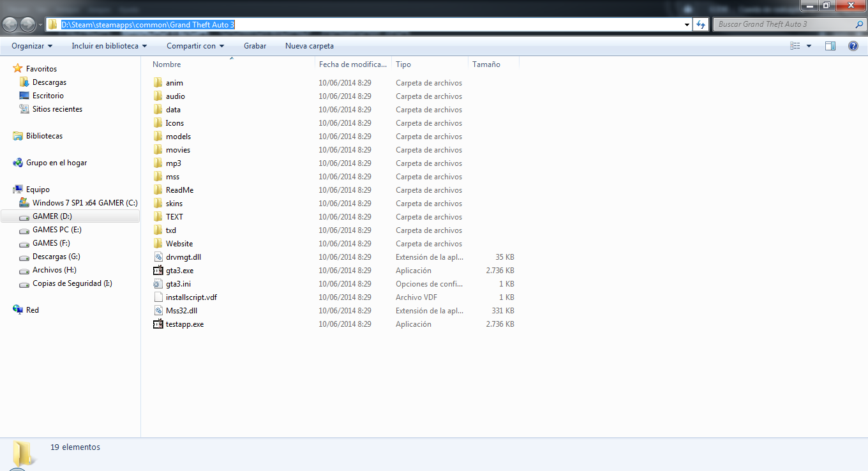Open the Help question mark icon

(853, 46)
